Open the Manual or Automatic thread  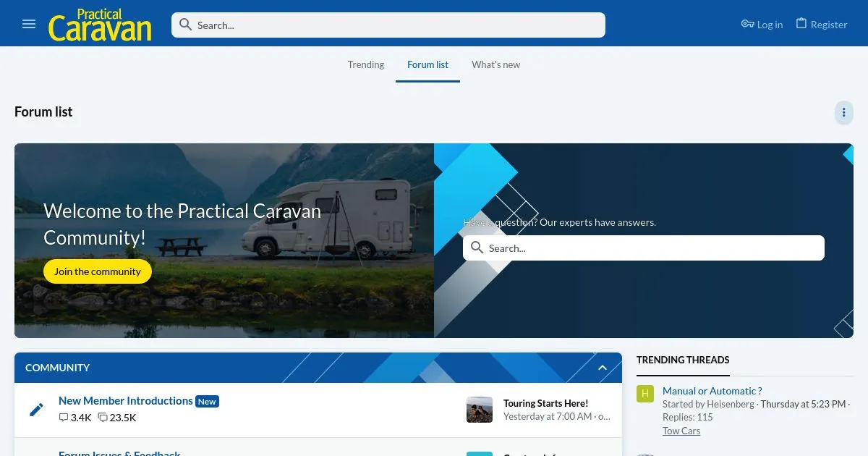point(712,391)
